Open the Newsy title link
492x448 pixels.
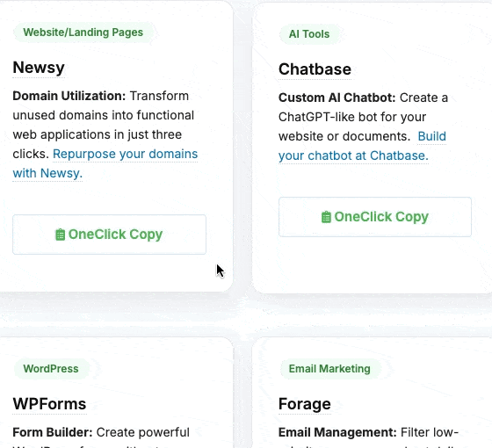coord(39,68)
